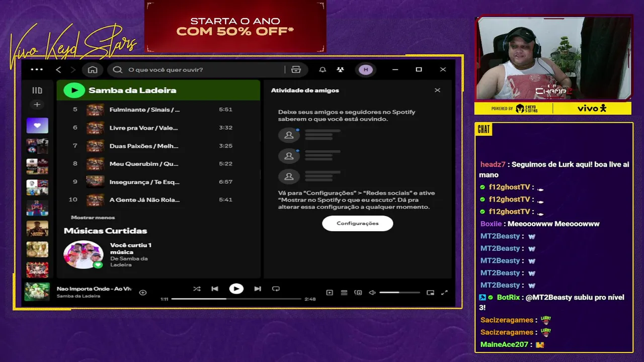The image size is (644, 362).
Task: Open the playback queue icon
Action: tap(344, 292)
